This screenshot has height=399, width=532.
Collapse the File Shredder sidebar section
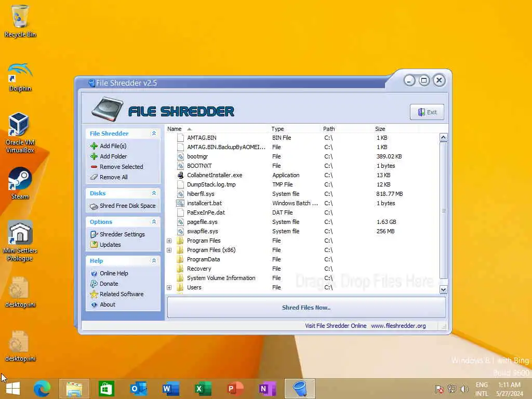click(154, 134)
